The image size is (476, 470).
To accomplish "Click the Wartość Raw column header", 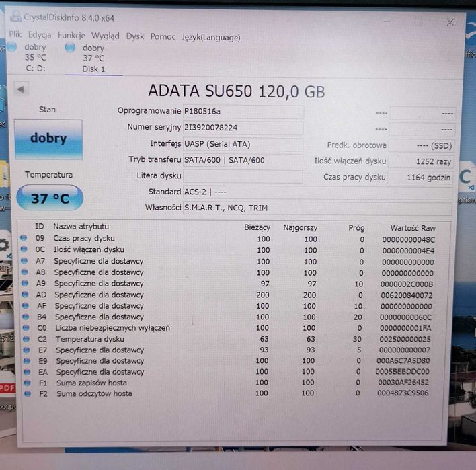I will click(x=413, y=228).
